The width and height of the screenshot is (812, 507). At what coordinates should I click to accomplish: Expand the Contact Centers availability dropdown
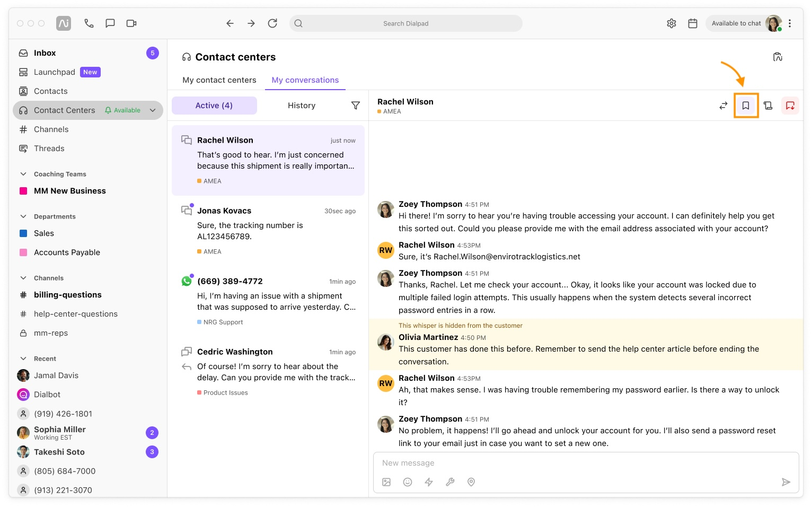click(153, 110)
